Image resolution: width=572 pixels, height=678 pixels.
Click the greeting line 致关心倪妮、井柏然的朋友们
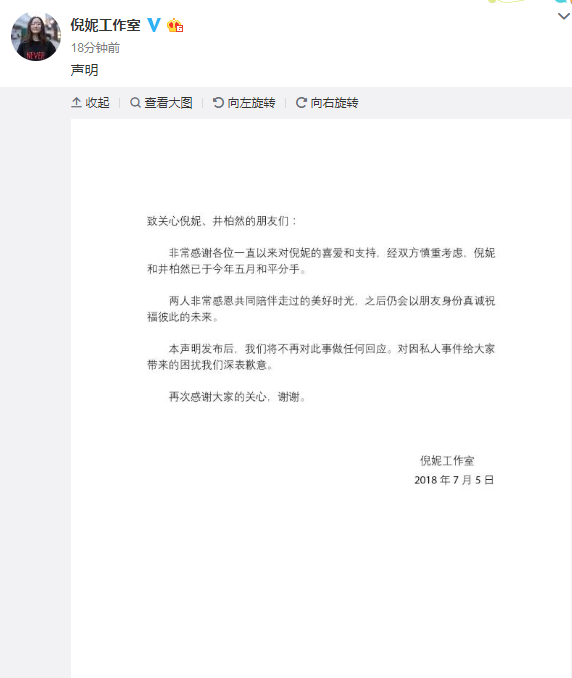(x=222, y=221)
